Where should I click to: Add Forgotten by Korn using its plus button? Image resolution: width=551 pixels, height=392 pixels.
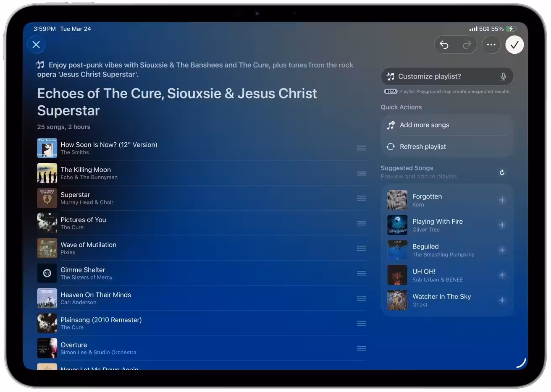(x=502, y=200)
